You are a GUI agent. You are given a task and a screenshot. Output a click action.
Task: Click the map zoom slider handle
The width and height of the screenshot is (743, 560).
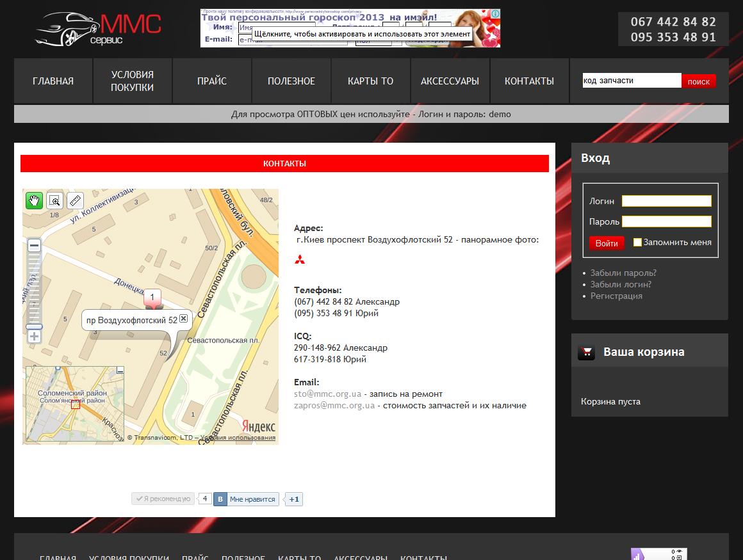(x=34, y=326)
